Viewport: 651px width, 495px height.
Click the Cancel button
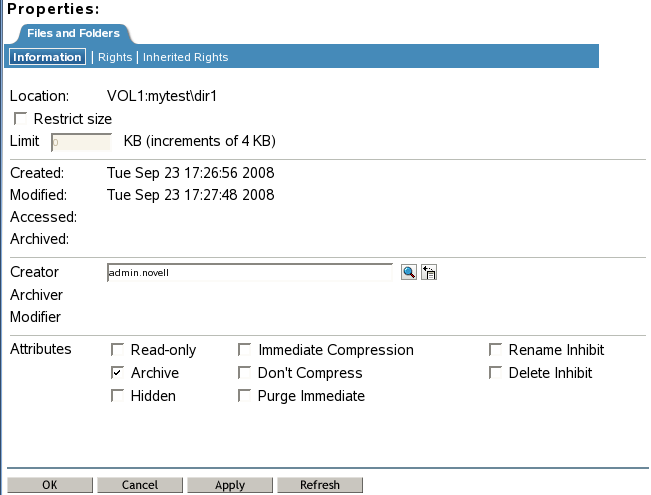(140, 485)
